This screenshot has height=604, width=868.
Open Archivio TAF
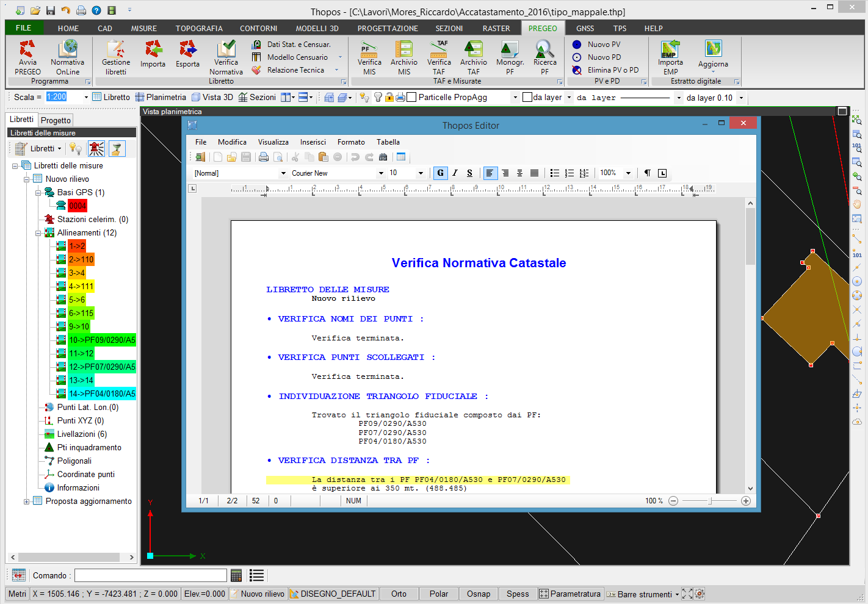[x=474, y=57]
